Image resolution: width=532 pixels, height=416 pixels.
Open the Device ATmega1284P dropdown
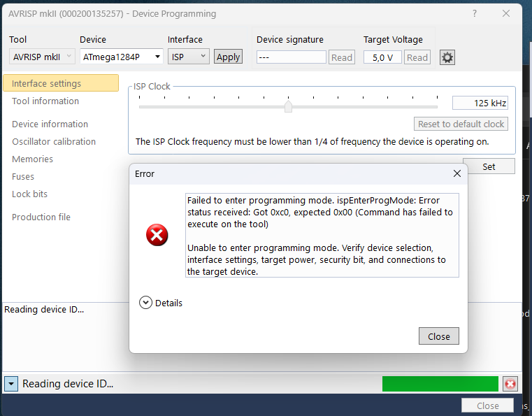(122, 57)
